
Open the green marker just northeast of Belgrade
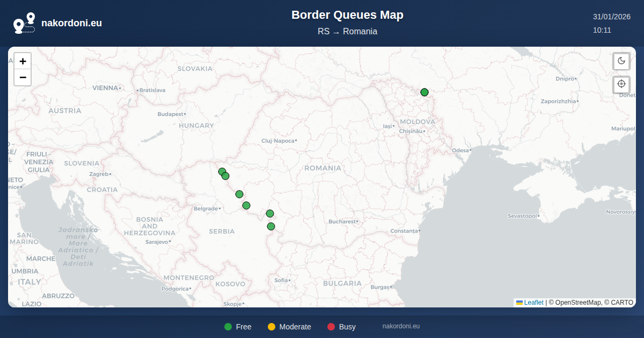(x=246, y=205)
